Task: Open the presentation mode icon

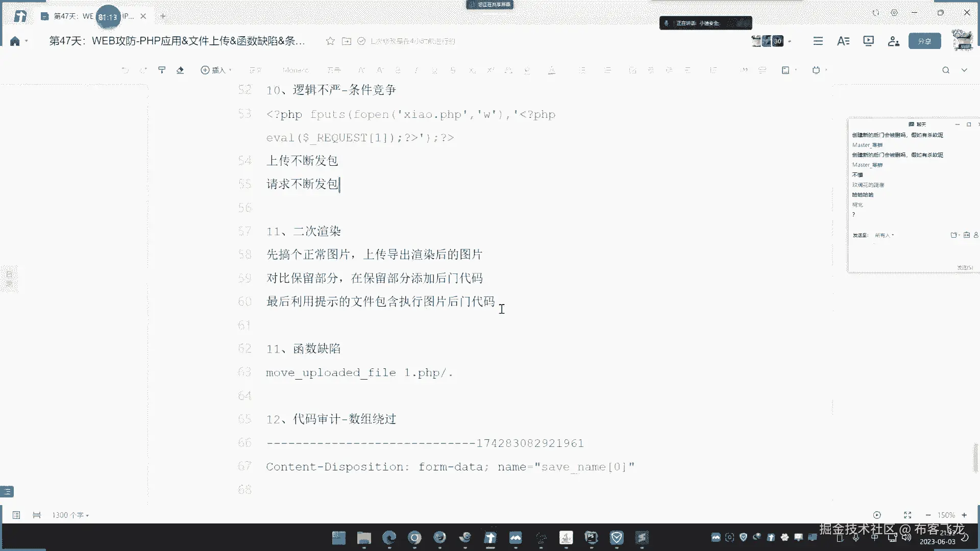Action: point(868,41)
